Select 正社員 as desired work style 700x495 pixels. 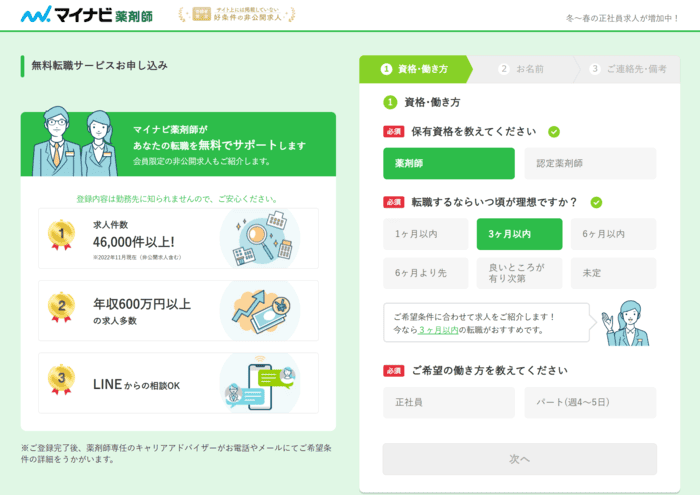click(x=448, y=403)
